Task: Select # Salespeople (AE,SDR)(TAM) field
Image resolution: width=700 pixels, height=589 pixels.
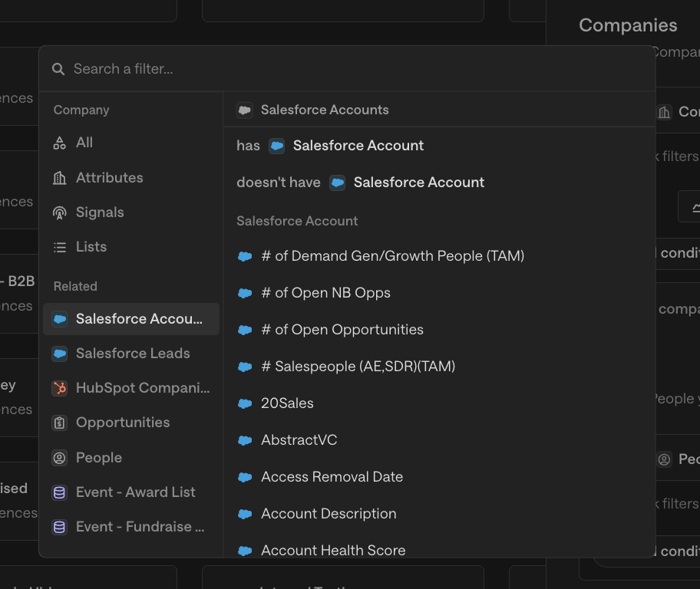Action: click(x=439, y=367)
